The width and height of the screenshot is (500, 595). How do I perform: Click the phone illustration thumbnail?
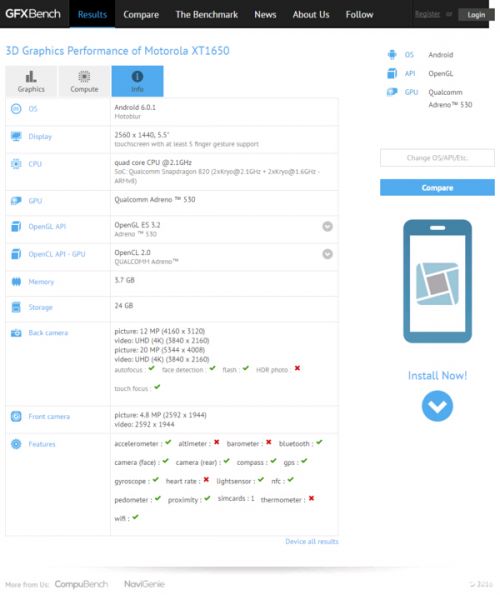point(437,281)
